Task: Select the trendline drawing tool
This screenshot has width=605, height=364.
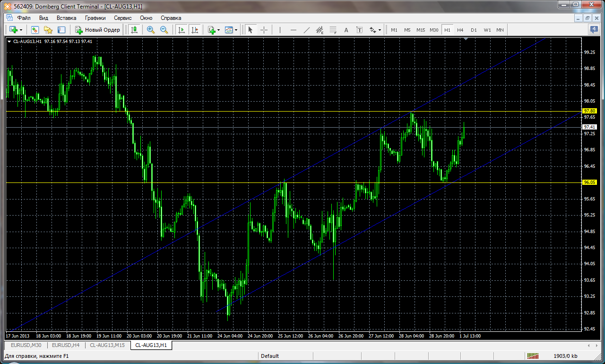Action: (306, 30)
